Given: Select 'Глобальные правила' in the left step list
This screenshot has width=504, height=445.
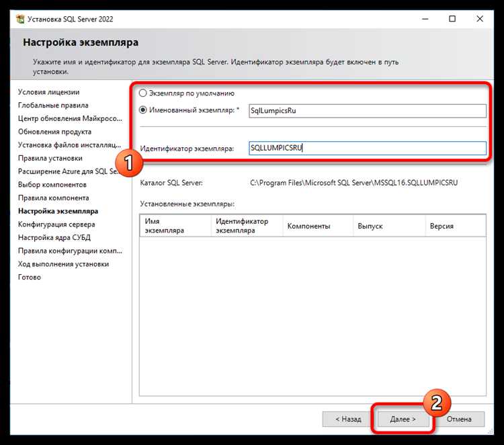Looking at the screenshot, I should click(53, 106).
